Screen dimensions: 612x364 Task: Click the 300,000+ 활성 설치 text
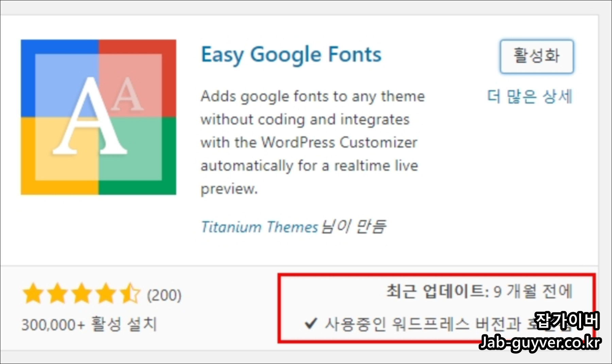pos(89,324)
